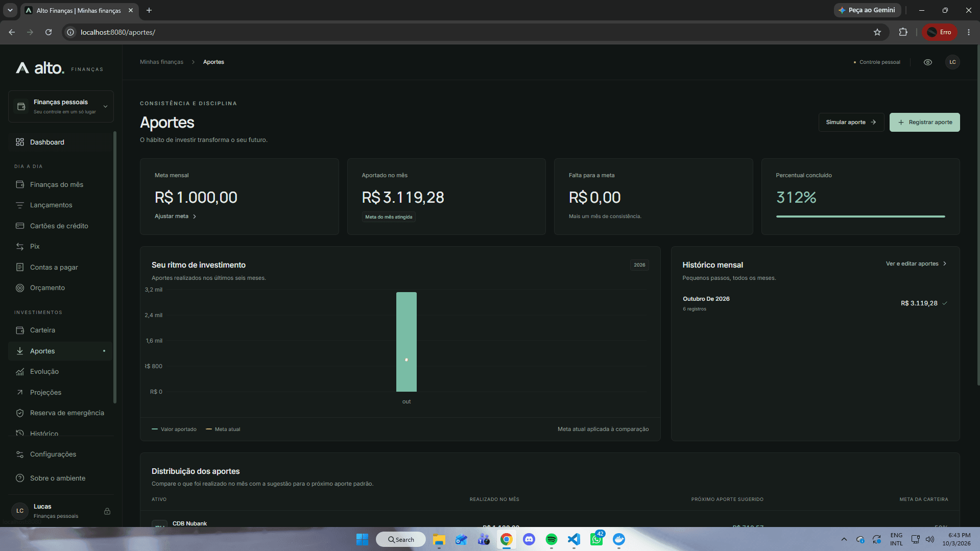Image resolution: width=980 pixels, height=551 pixels.
Task: Click the Lançamentos filter icon
Action: (20, 205)
